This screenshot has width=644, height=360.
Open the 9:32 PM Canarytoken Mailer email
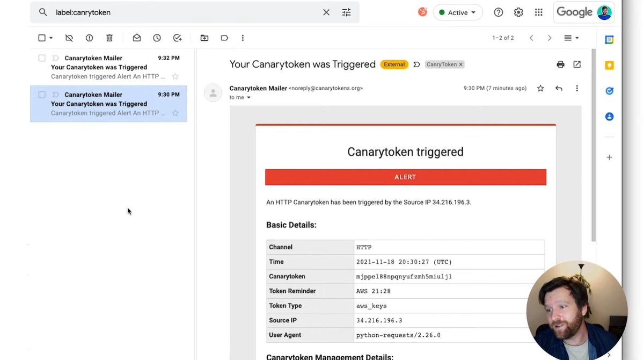click(x=108, y=67)
